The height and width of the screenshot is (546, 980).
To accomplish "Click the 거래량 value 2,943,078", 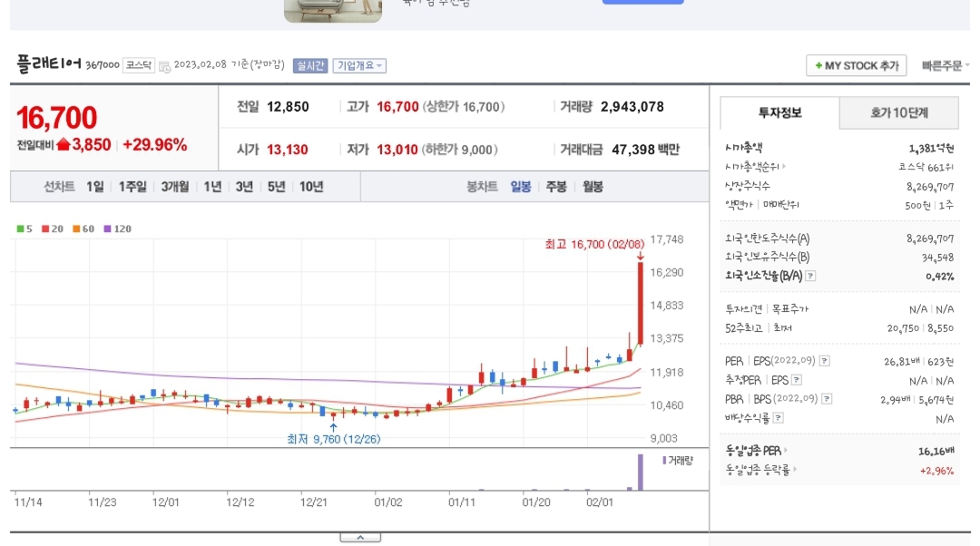I will pyautogui.click(x=632, y=107).
